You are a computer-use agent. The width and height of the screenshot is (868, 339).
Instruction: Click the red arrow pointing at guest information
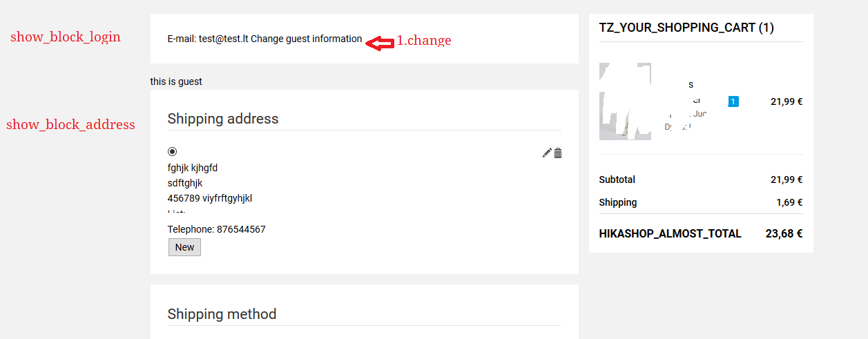click(379, 43)
